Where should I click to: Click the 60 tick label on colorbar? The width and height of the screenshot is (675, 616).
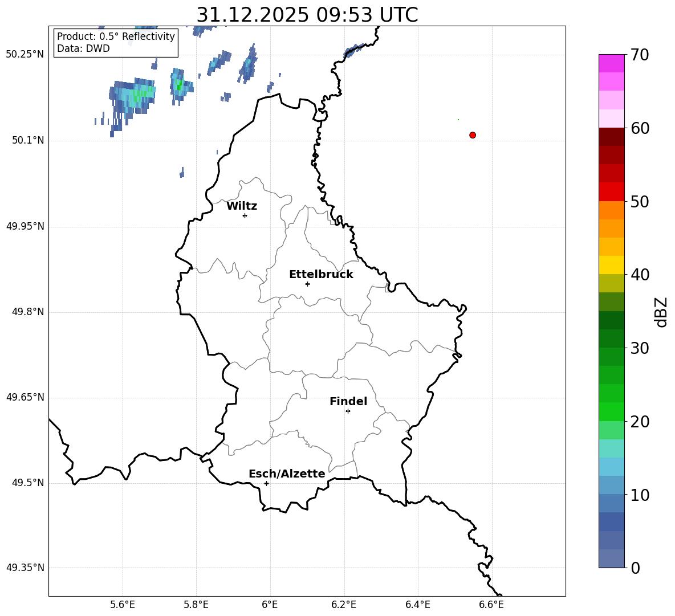(x=640, y=128)
